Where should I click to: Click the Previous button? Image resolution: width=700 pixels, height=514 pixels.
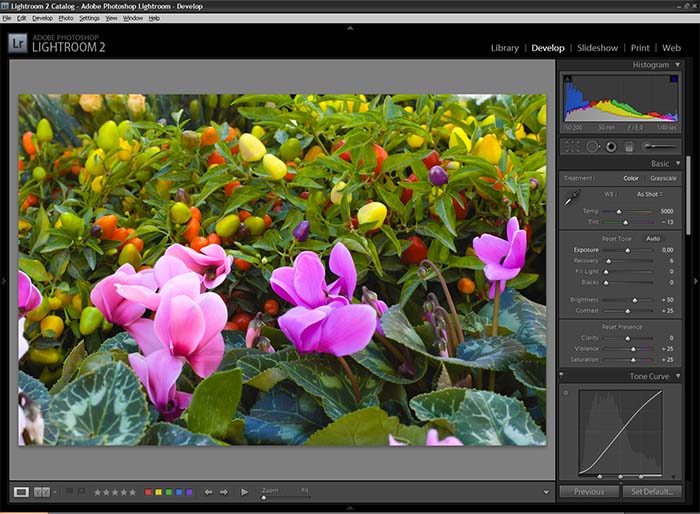589,492
